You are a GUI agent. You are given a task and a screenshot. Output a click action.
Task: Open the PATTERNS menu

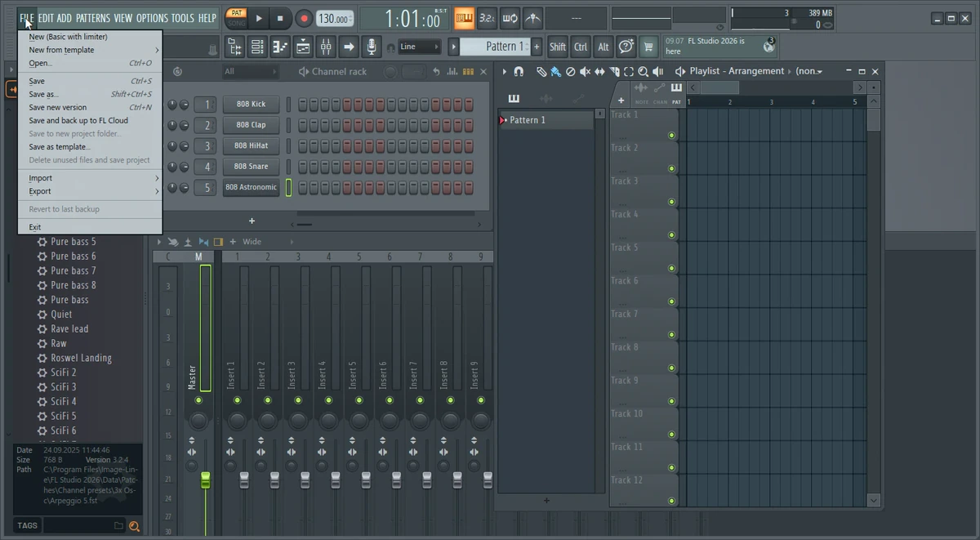[93, 18]
